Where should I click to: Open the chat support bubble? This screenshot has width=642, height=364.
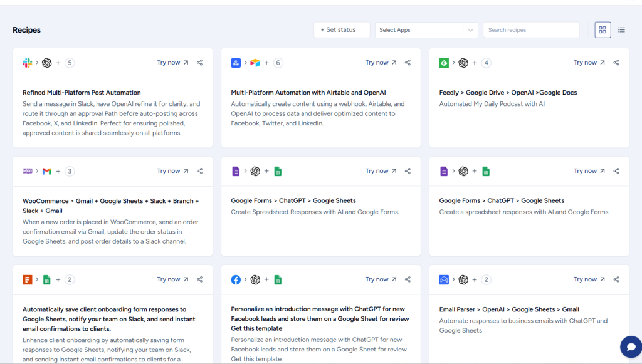[631, 346]
